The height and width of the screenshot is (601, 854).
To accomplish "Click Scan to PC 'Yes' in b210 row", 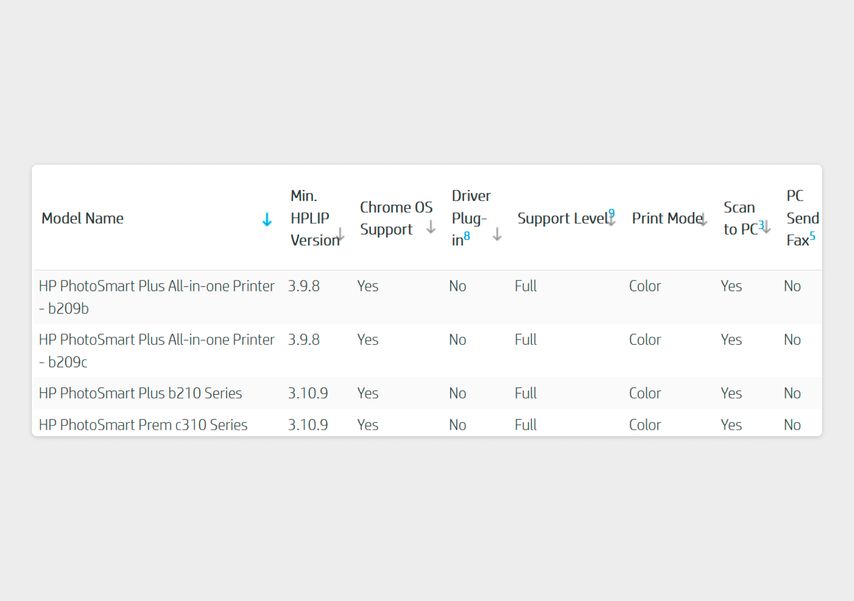I will click(x=731, y=393).
